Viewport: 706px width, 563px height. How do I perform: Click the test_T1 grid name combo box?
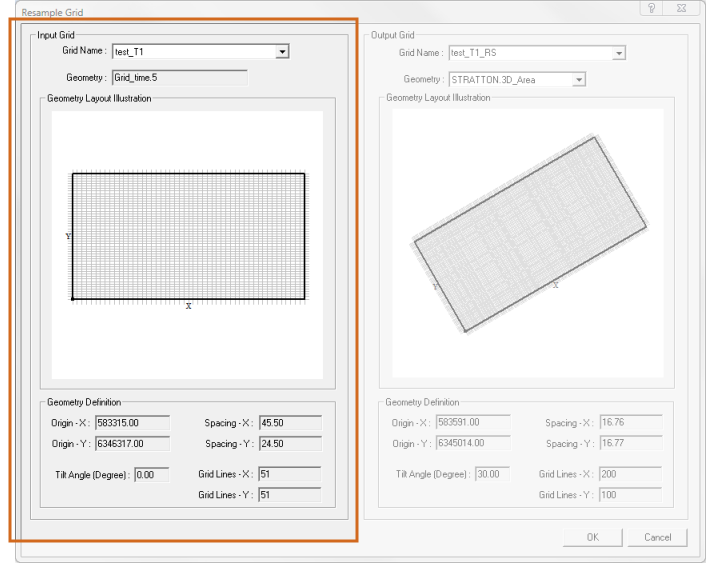(200, 52)
